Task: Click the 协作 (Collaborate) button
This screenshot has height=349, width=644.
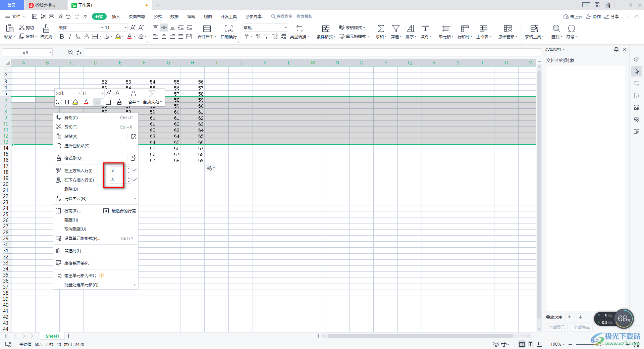Action: (593, 16)
